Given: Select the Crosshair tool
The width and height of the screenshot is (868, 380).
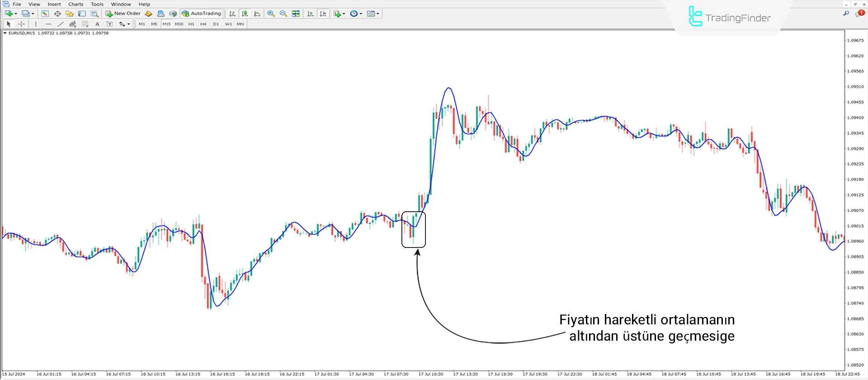Looking at the screenshot, I should (21, 24).
